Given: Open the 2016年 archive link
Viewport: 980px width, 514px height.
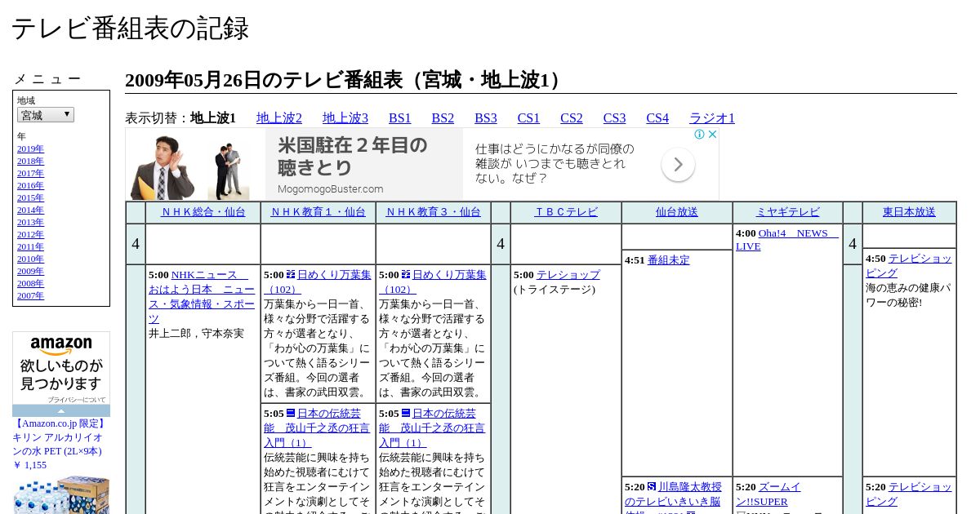Looking at the screenshot, I should pos(30,185).
